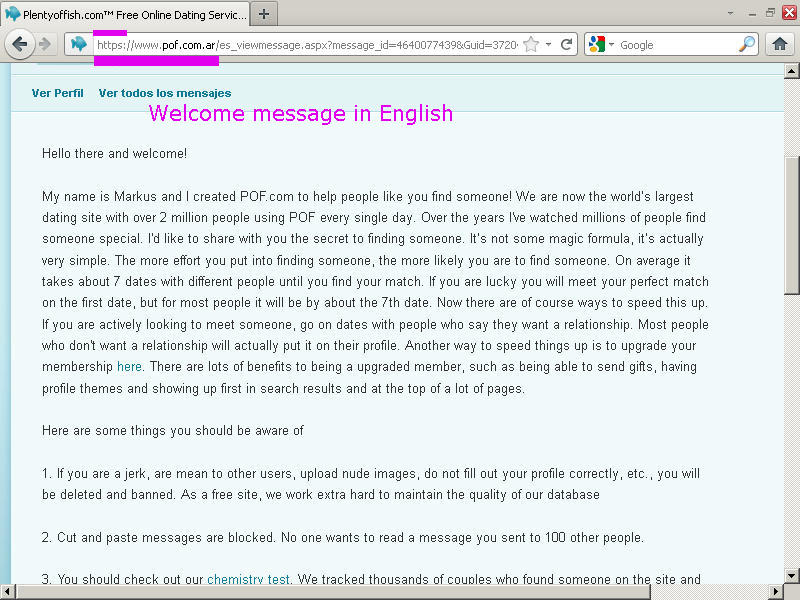
Task: Follow the 'here' upgrade membership link
Action: coord(129,367)
